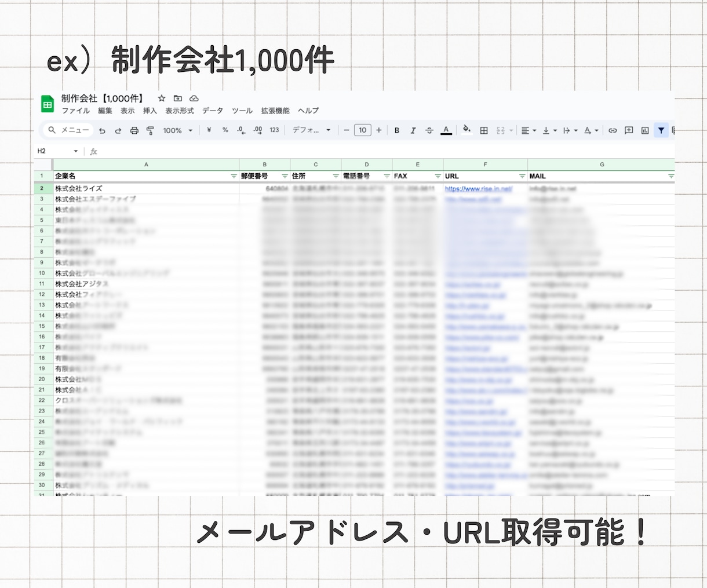Select column F header

click(x=486, y=165)
